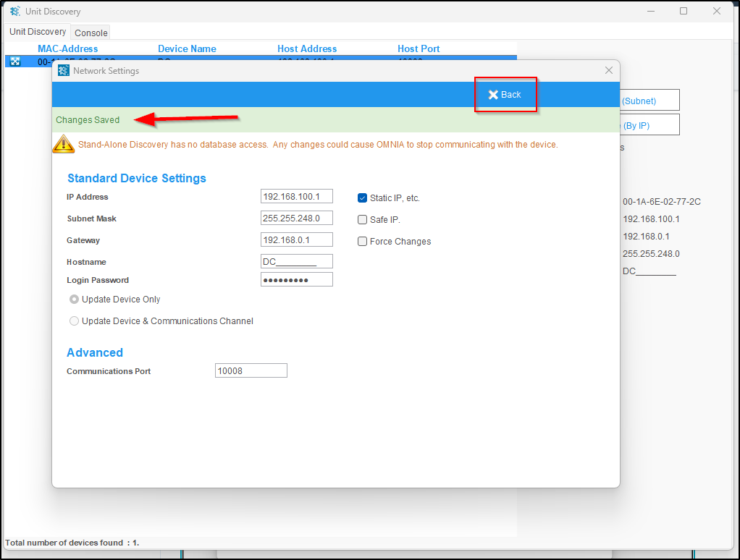Click the yellow warning triangle icon
Screen dimensions: 740x560
64,145
